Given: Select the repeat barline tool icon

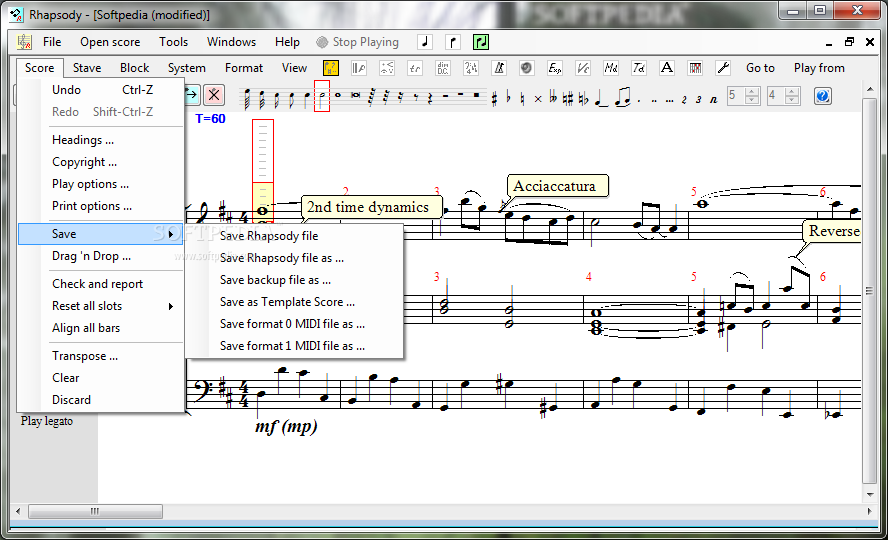Looking at the screenshot, I should (x=358, y=68).
